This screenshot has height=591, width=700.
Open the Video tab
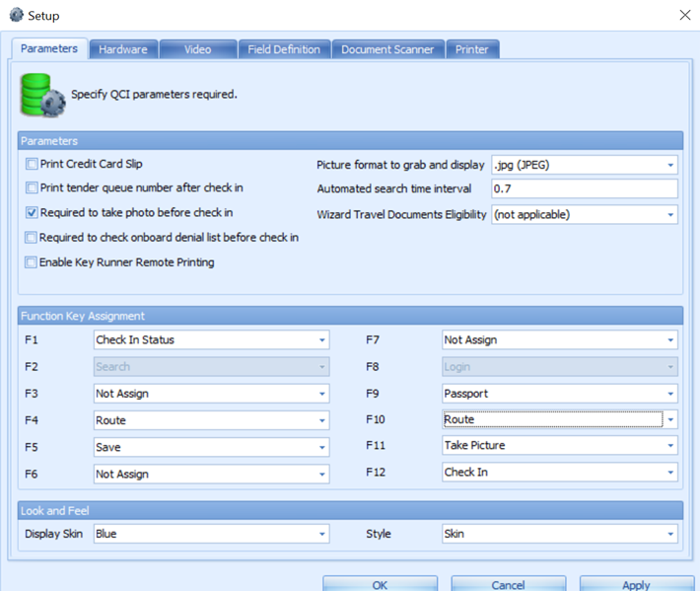click(x=198, y=49)
